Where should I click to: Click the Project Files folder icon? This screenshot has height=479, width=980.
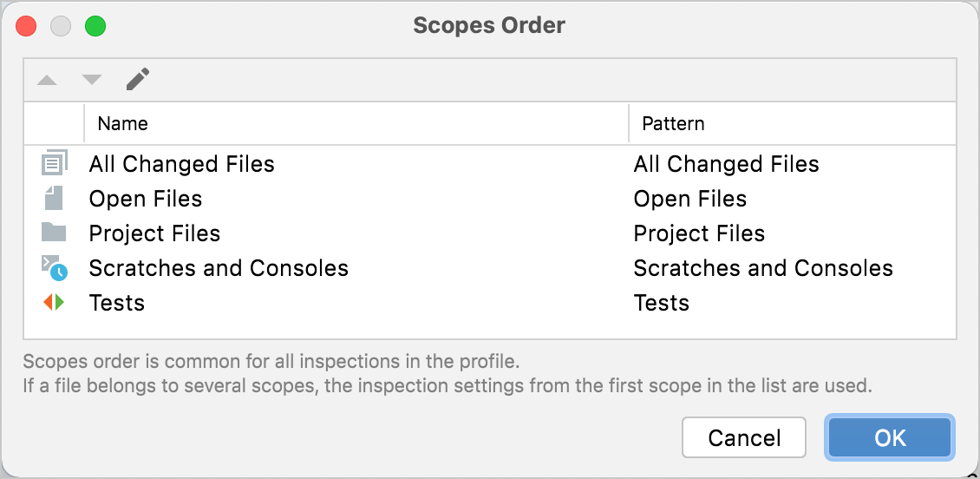tap(54, 233)
